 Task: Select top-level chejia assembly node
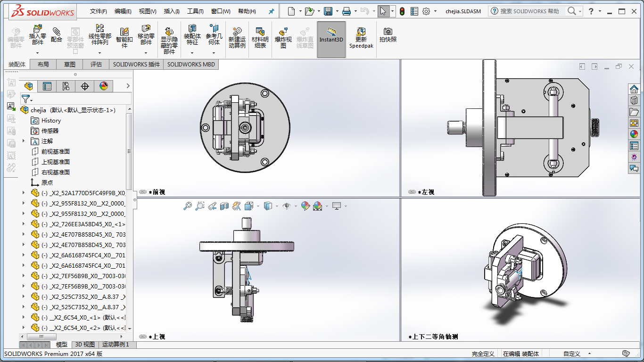point(68,110)
